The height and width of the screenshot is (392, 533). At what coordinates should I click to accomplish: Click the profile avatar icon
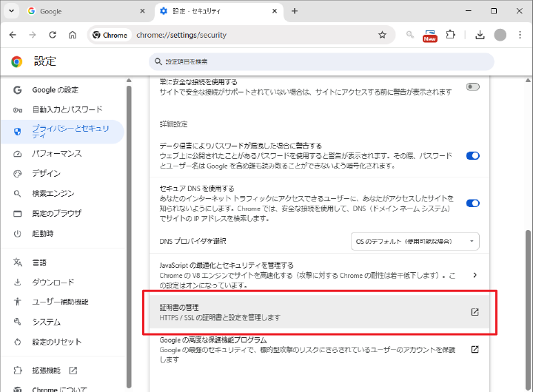click(500, 35)
